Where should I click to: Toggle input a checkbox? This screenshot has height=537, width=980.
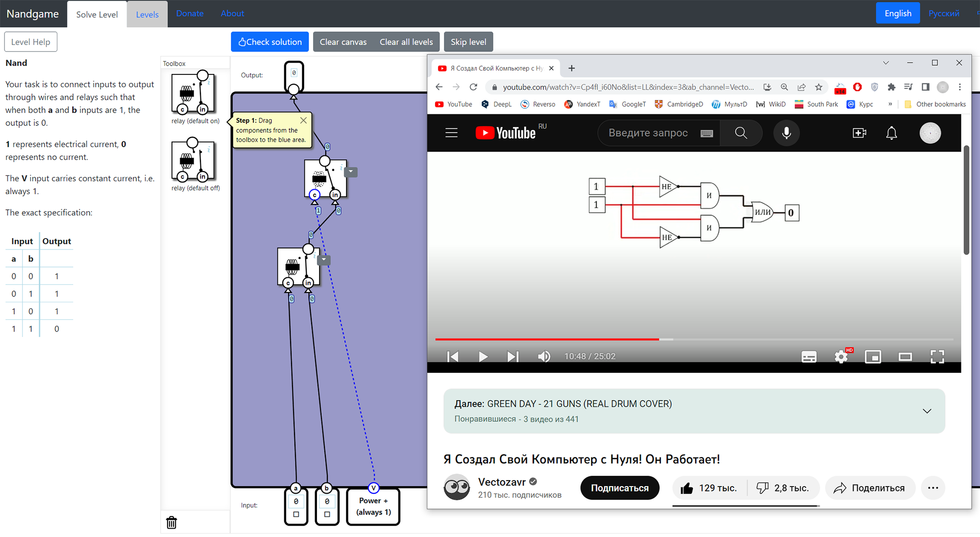click(x=296, y=514)
